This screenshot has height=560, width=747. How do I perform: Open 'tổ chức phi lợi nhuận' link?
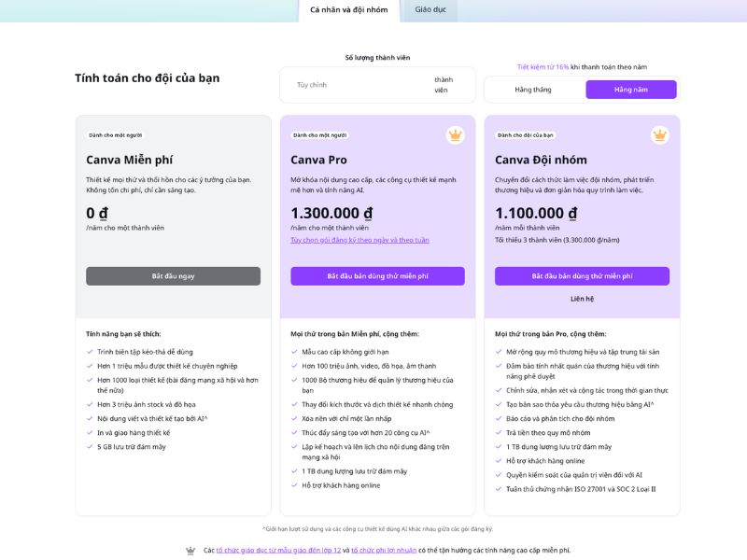point(384,551)
